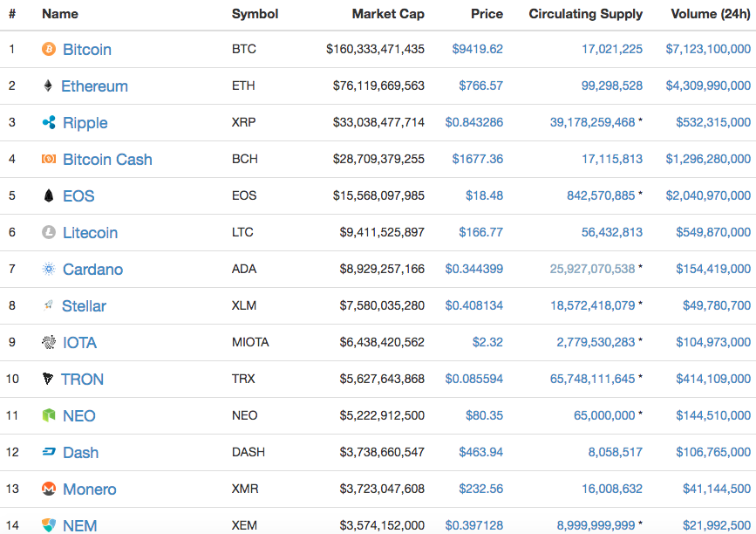
Task: Click the EOS logo icon
Action: (x=49, y=195)
